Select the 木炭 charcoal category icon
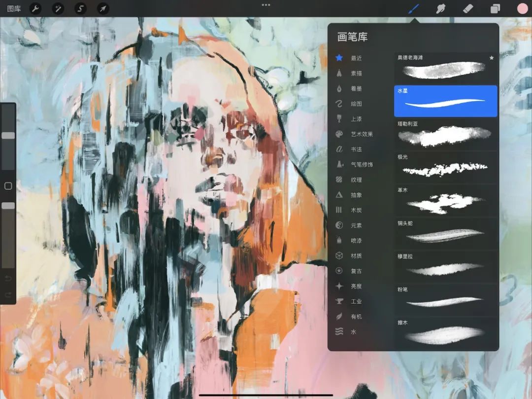The height and width of the screenshot is (399, 532). pyautogui.click(x=339, y=210)
